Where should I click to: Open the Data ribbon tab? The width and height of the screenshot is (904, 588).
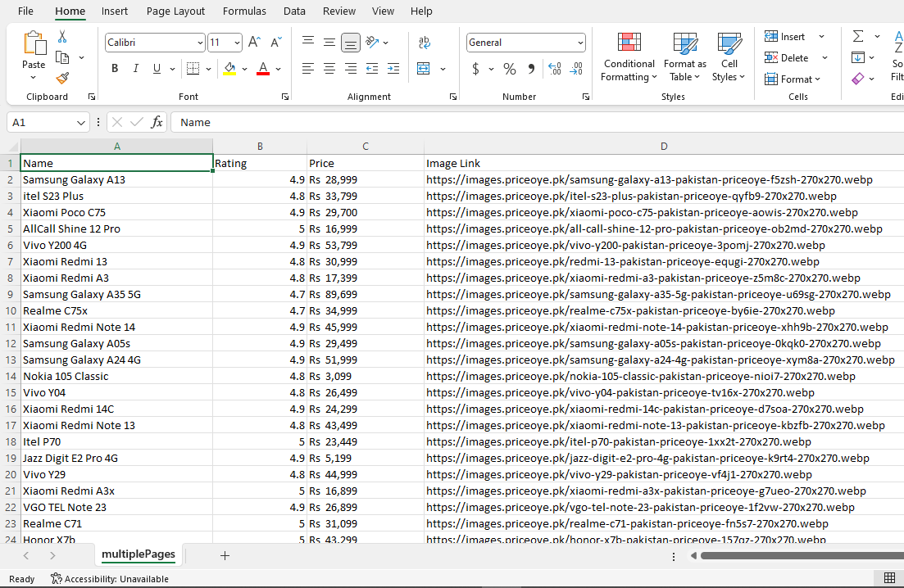point(294,11)
